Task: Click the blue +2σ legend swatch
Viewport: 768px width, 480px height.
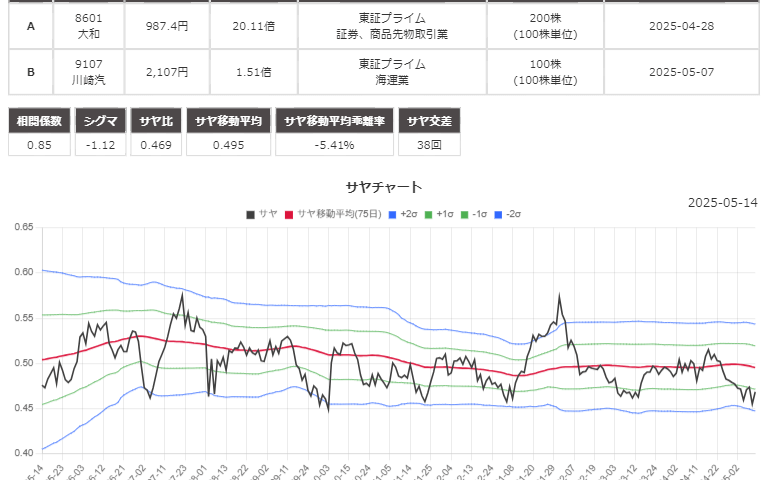Action: point(392,215)
